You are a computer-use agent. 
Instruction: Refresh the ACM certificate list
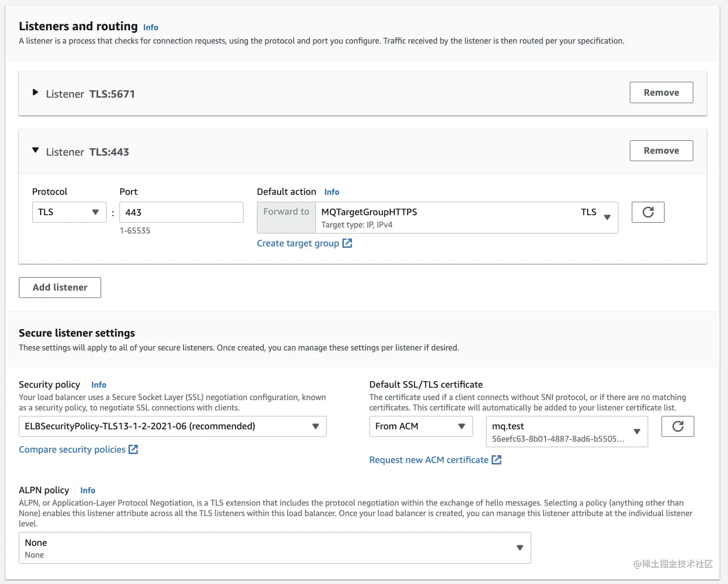[x=677, y=426]
